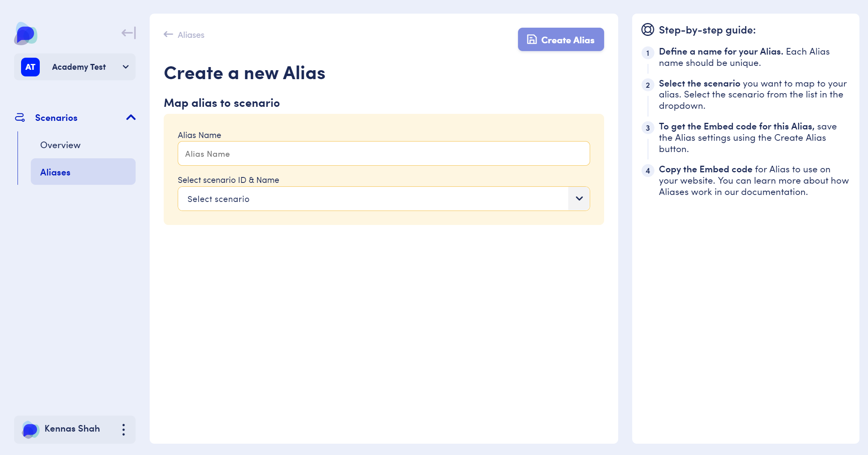Click the app logo in the sidebar

tap(26, 34)
